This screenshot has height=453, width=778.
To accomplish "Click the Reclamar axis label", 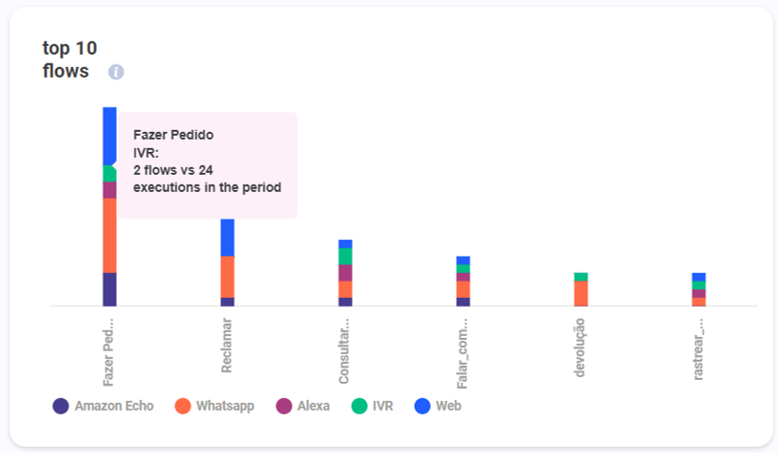I will [x=227, y=348].
